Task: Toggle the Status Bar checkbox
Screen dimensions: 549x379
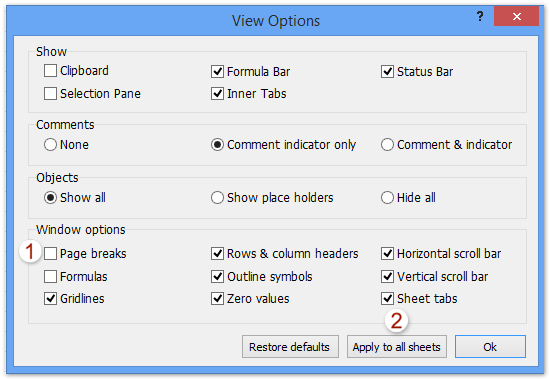Action: click(387, 71)
